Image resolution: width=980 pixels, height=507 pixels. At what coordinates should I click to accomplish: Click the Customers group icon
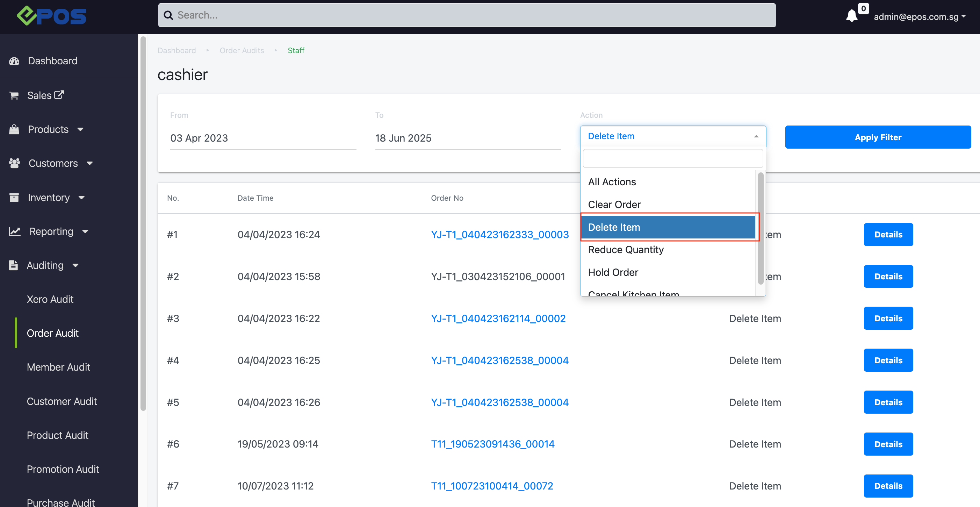pyautogui.click(x=14, y=163)
